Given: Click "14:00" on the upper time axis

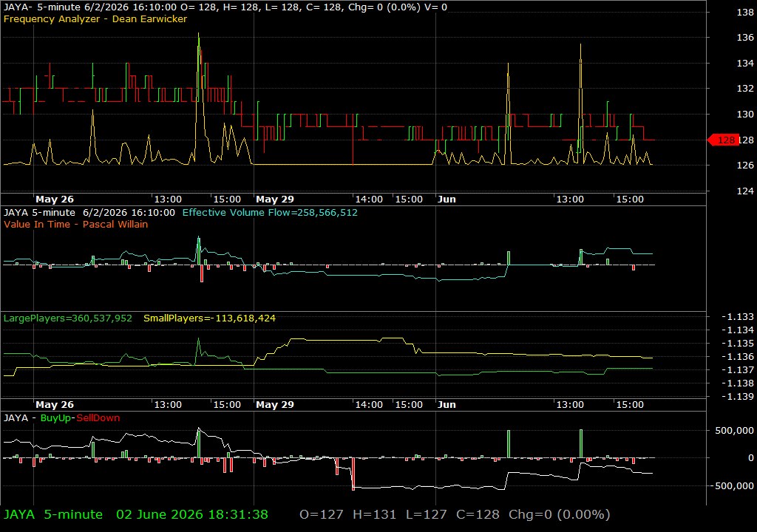Looking at the screenshot, I should (369, 199).
